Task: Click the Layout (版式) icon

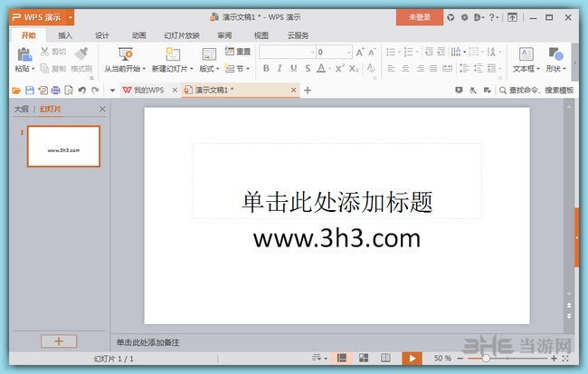Action: coord(209,54)
